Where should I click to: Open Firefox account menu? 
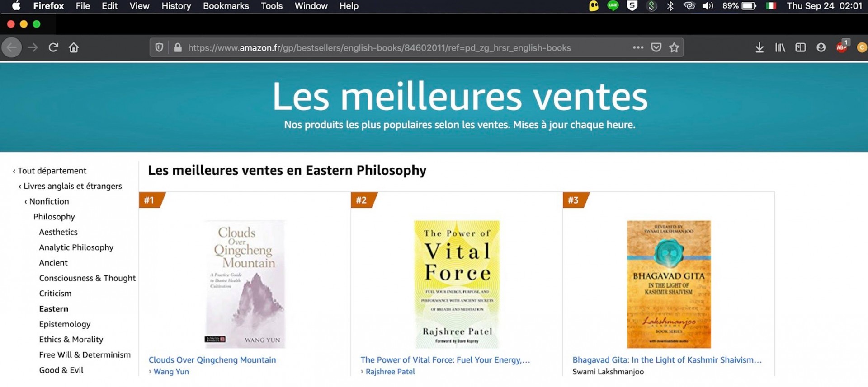[x=821, y=47]
